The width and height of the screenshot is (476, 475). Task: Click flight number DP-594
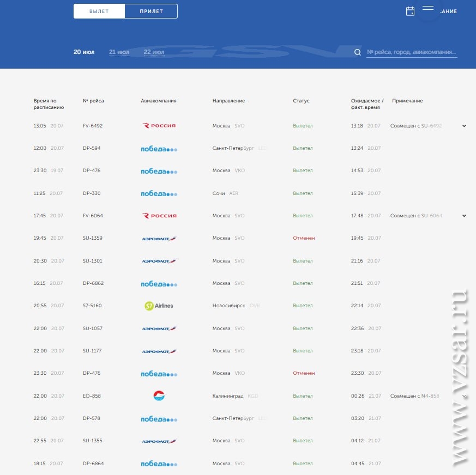click(92, 148)
